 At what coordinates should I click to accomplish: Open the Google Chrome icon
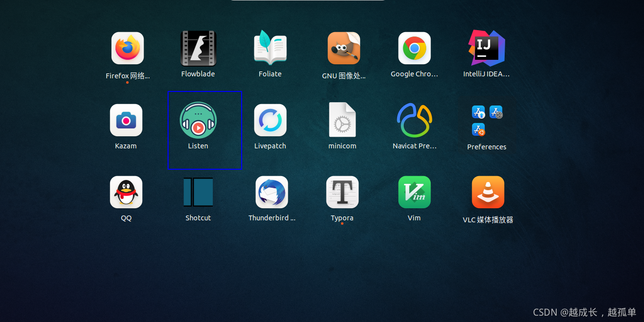(415, 48)
